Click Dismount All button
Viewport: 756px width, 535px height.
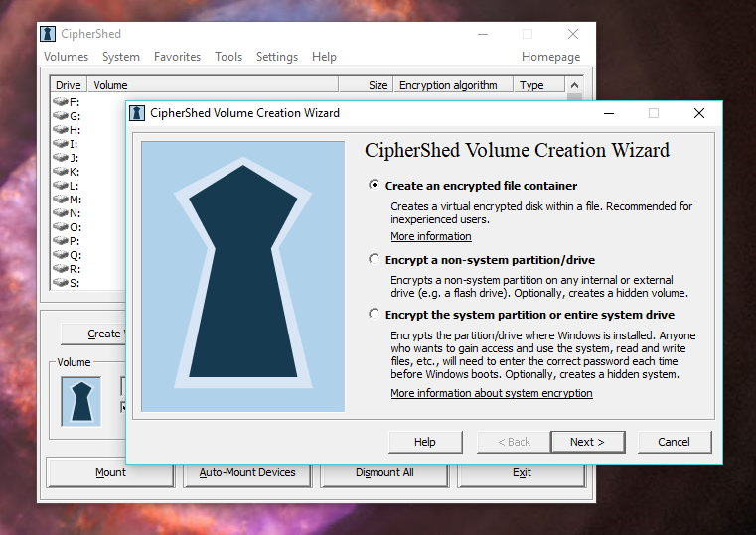tap(384, 472)
